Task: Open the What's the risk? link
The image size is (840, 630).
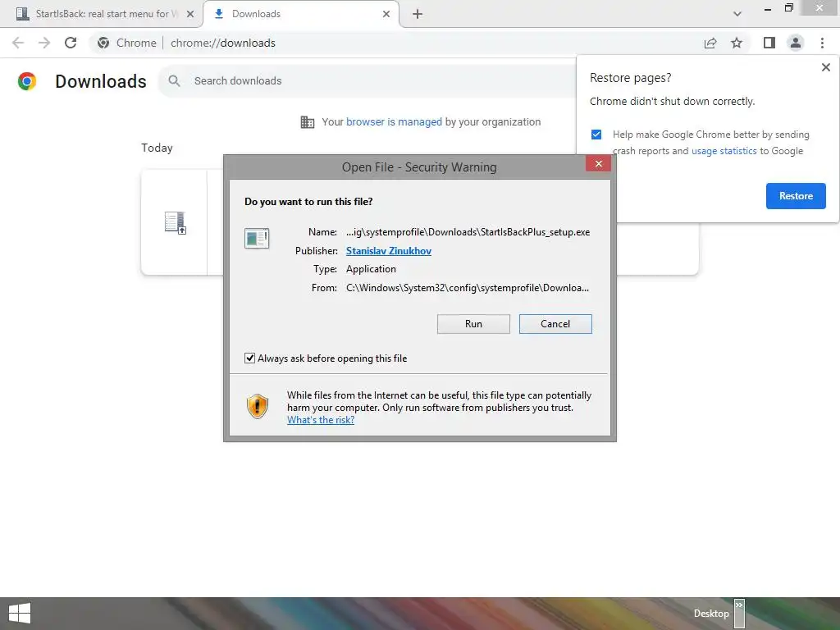Action: 321,420
